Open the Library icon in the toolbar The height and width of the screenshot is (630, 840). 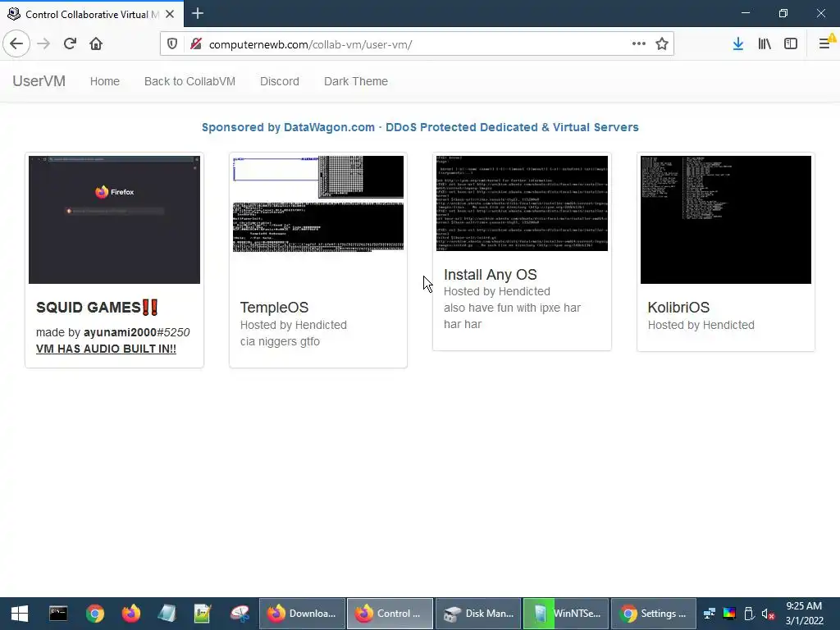(x=765, y=44)
